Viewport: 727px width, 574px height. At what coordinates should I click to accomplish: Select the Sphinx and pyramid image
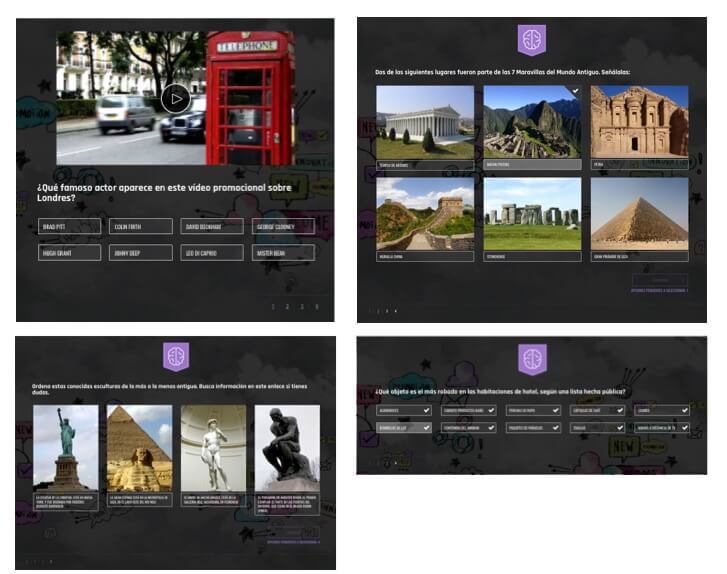pyautogui.click(x=140, y=448)
